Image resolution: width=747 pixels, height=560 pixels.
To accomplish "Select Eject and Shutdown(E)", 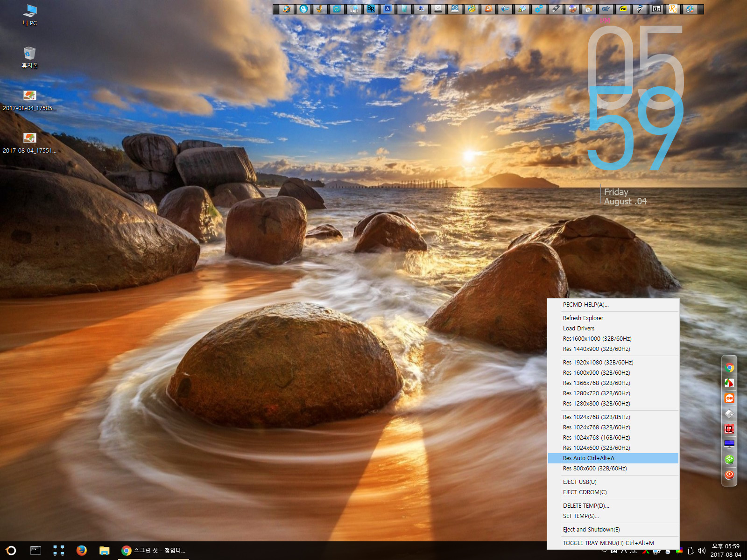I will pos(613,530).
